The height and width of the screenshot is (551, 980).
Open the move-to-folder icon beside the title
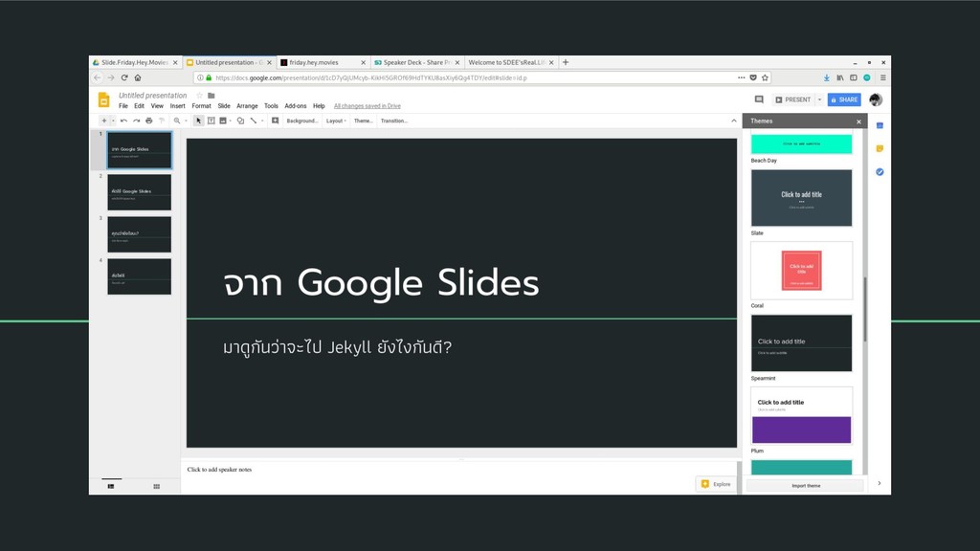(x=212, y=96)
